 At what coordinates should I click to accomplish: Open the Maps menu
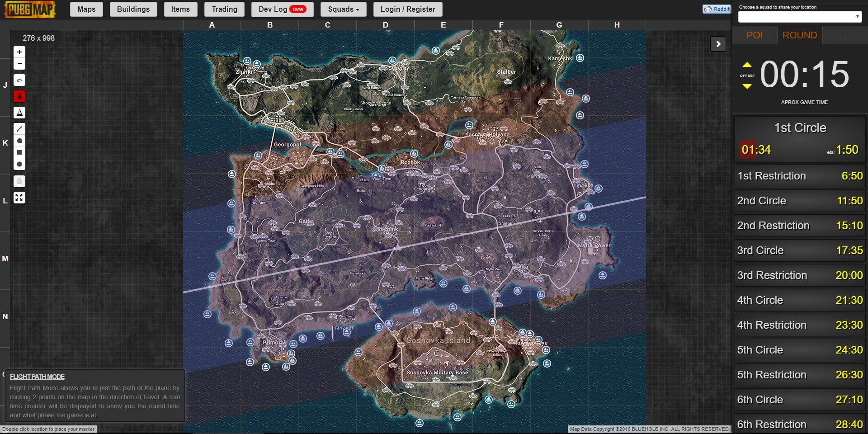tap(86, 9)
